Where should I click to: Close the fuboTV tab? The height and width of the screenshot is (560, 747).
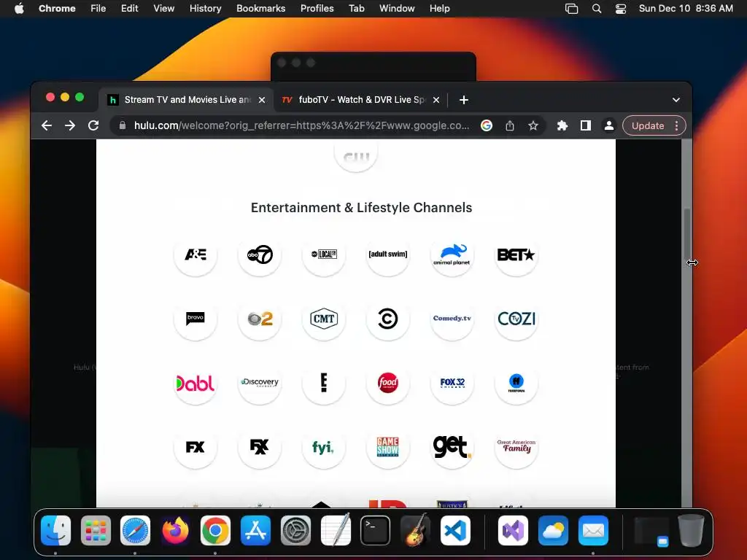436,100
